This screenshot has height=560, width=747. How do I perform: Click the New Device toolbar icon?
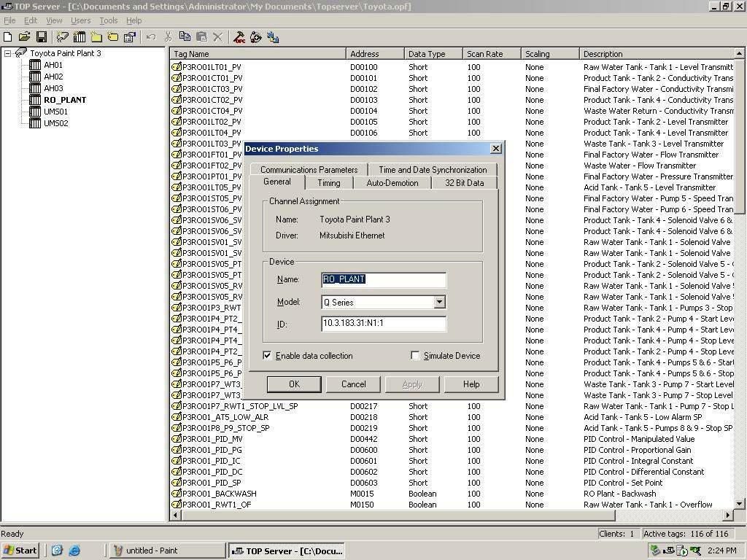(x=80, y=36)
